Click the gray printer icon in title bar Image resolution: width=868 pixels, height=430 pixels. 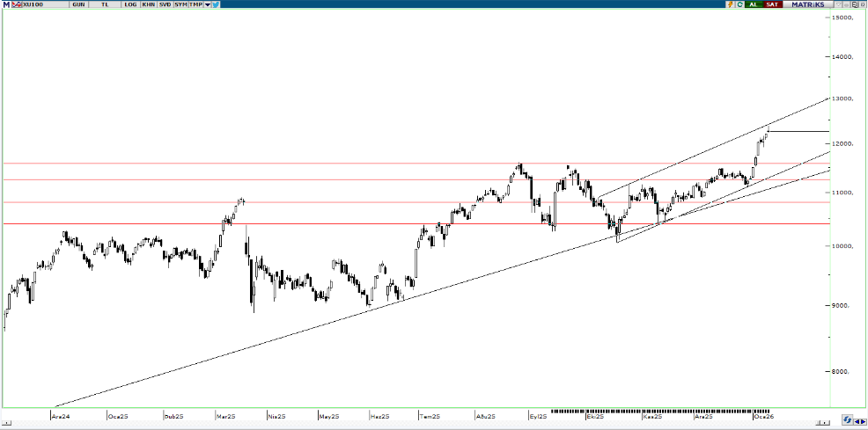846,4
